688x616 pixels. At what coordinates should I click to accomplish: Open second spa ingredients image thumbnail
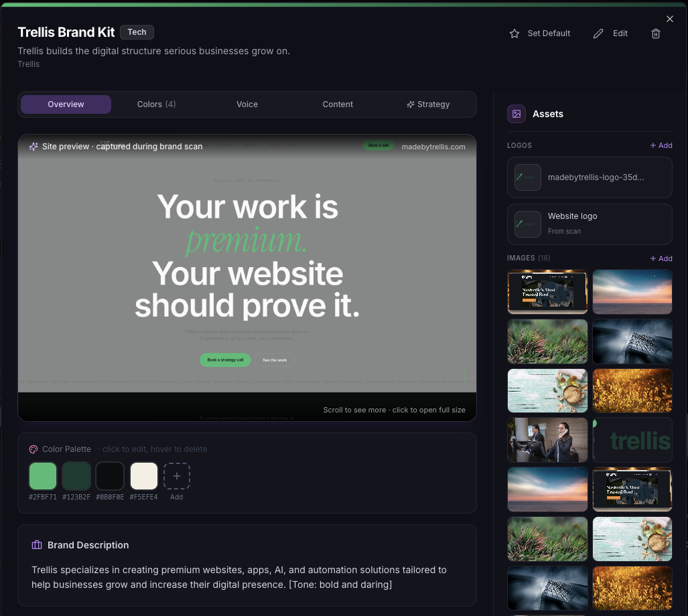(x=632, y=539)
